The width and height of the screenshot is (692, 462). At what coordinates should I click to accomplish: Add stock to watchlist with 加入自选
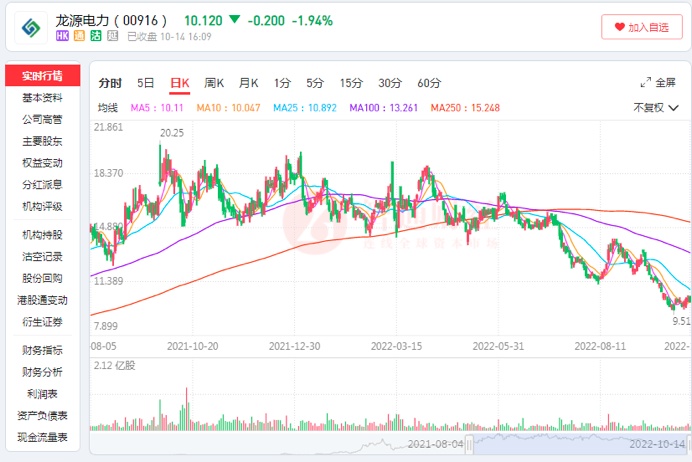click(642, 27)
